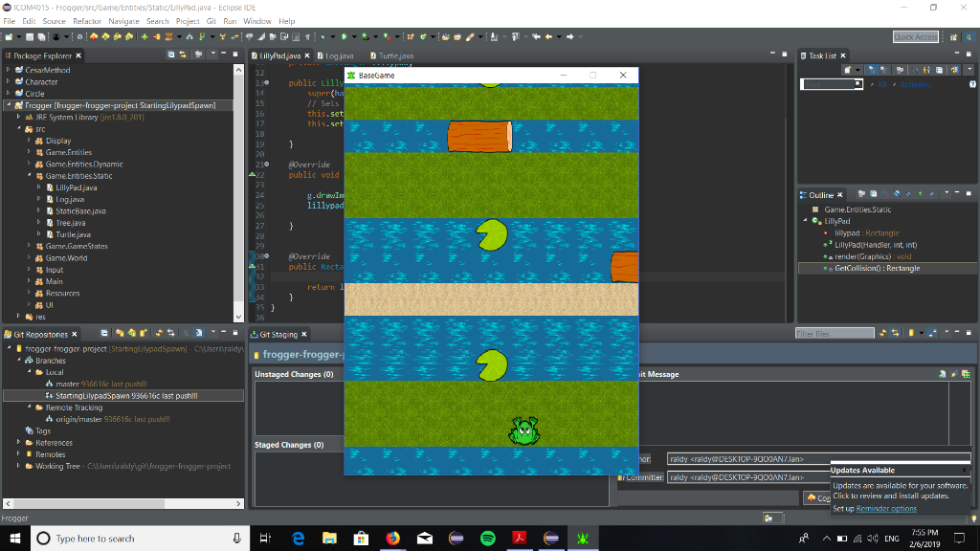The height and width of the screenshot is (551, 980).
Task: Click the Adobe Acrobat icon in the taskbar
Action: pos(519,538)
